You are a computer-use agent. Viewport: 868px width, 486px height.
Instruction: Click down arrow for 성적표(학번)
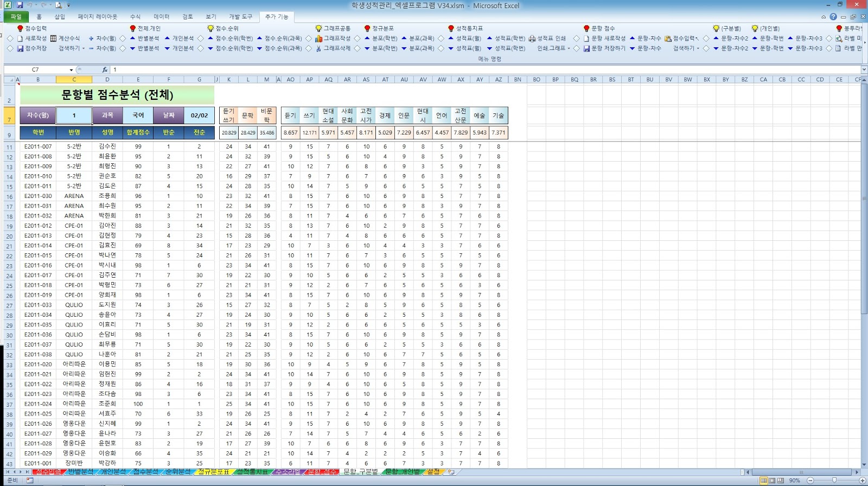pyautogui.click(x=489, y=48)
